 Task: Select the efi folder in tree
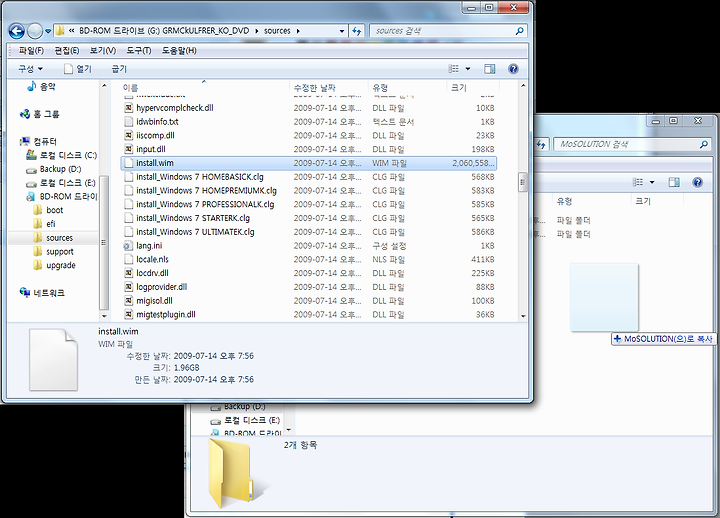coord(44,224)
